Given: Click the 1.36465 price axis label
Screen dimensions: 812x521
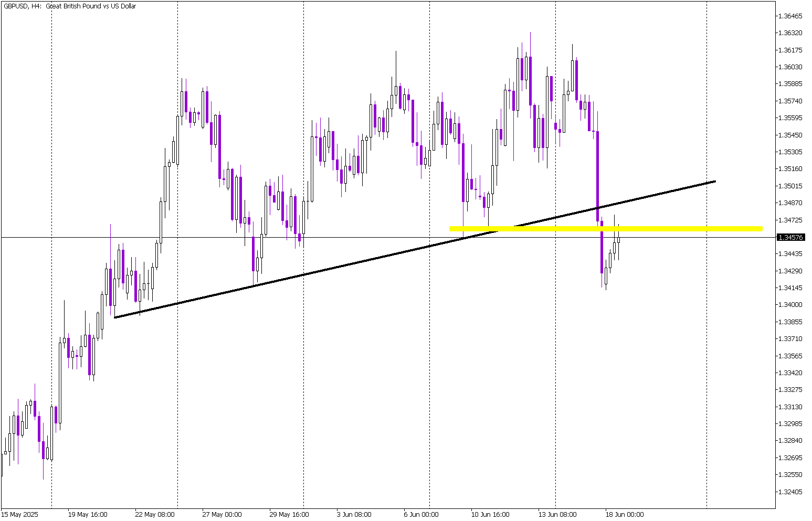Looking at the screenshot, I should (x=792, y=16).
